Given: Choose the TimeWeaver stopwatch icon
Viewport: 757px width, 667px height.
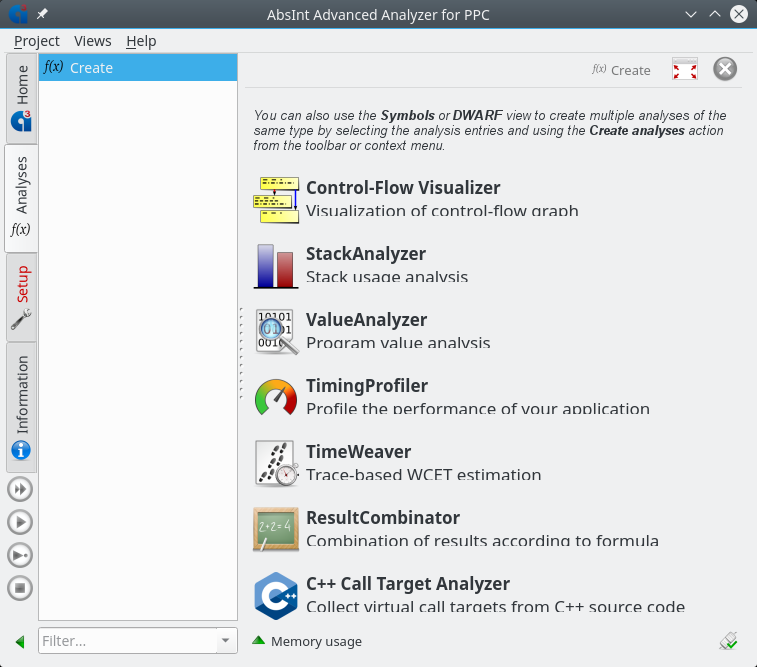Looking at the screenshot, I should pyautogui.click(x=276, y=463).
